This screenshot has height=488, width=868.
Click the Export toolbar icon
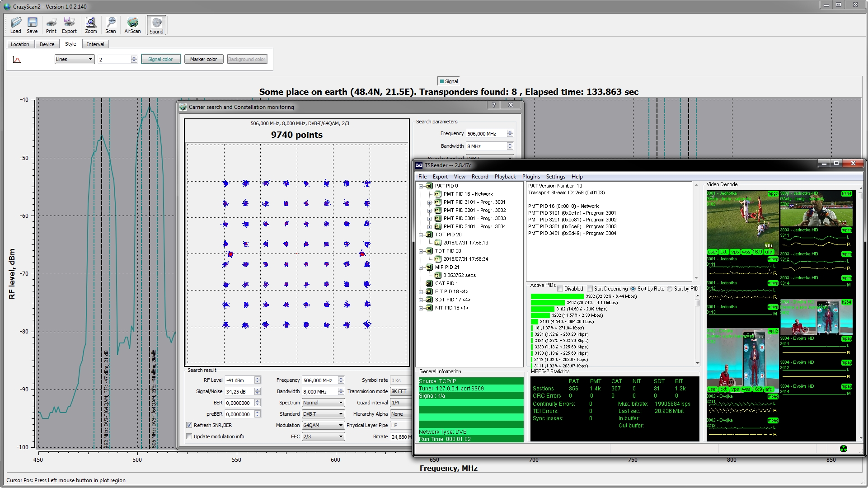pyautogui.click(x=69, y=25)
